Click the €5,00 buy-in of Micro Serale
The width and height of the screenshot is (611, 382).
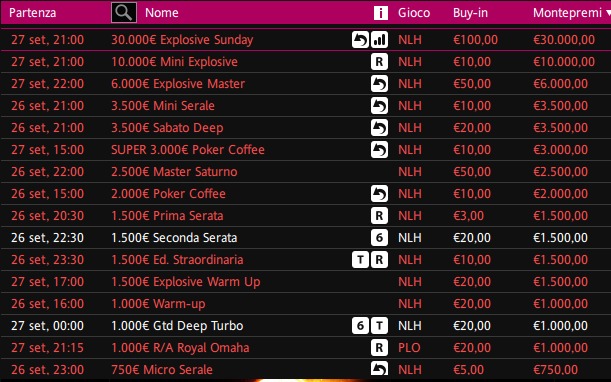[468, 370]
